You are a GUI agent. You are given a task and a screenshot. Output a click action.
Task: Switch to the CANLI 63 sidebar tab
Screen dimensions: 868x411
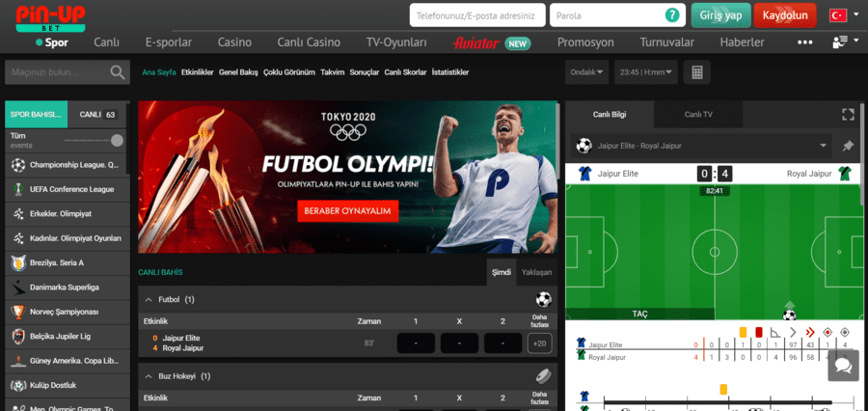97,115
